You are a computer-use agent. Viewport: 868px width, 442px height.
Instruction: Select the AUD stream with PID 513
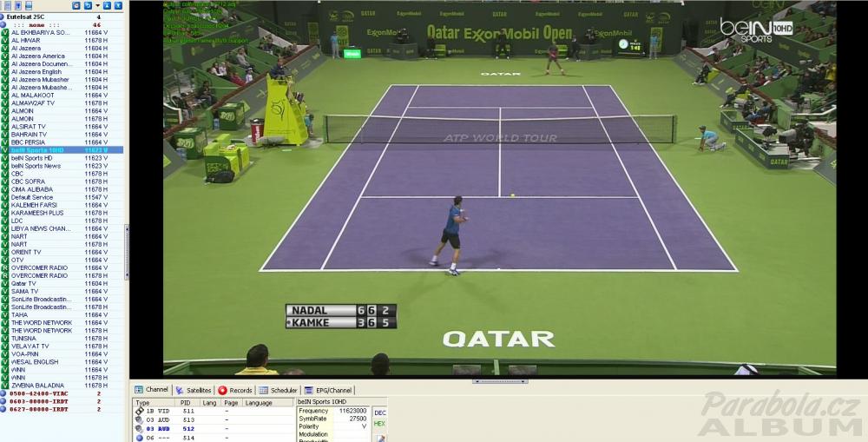click(x=214, y=419)
